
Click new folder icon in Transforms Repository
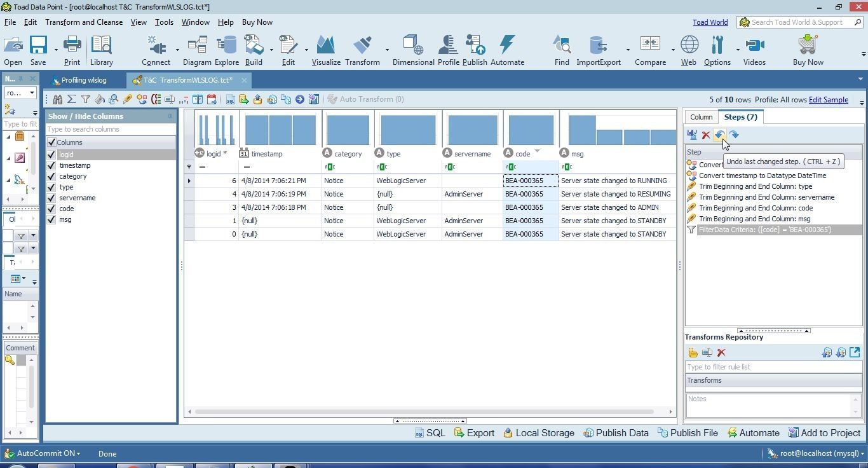pyautogui.click(x=693, y=353)
